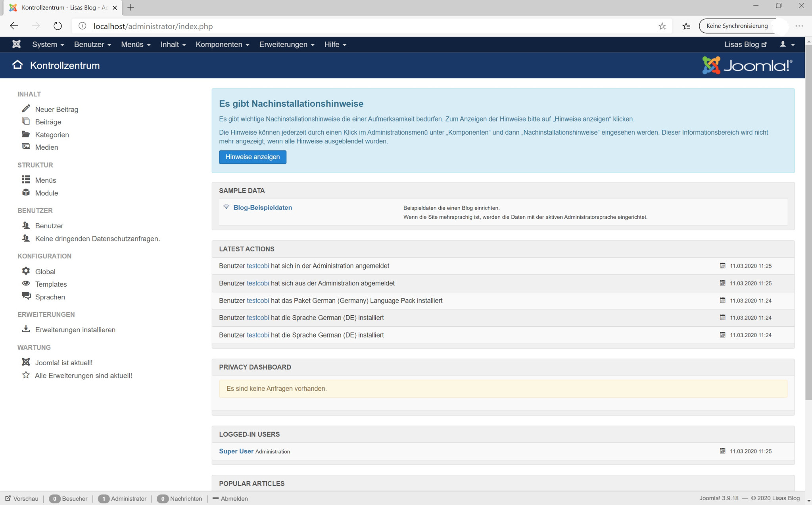Click Abmelden in the footer bar
This screenshot has width=812, height=505.
230,499
